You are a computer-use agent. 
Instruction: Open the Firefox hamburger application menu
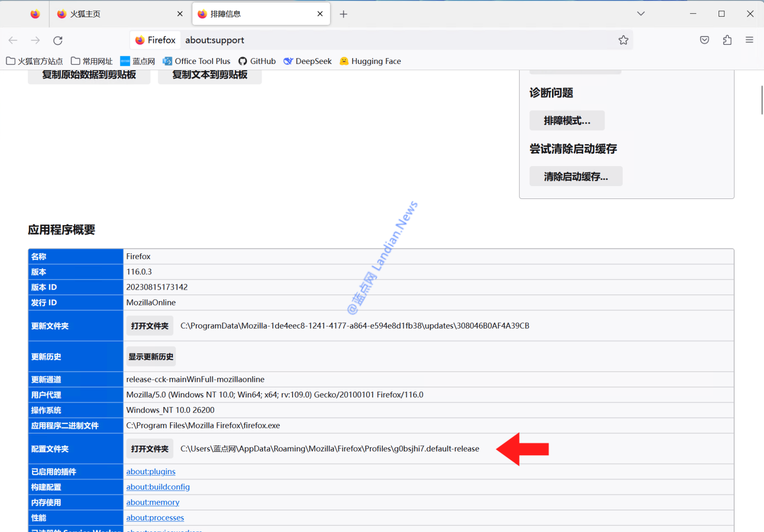[x=749, y=40]
